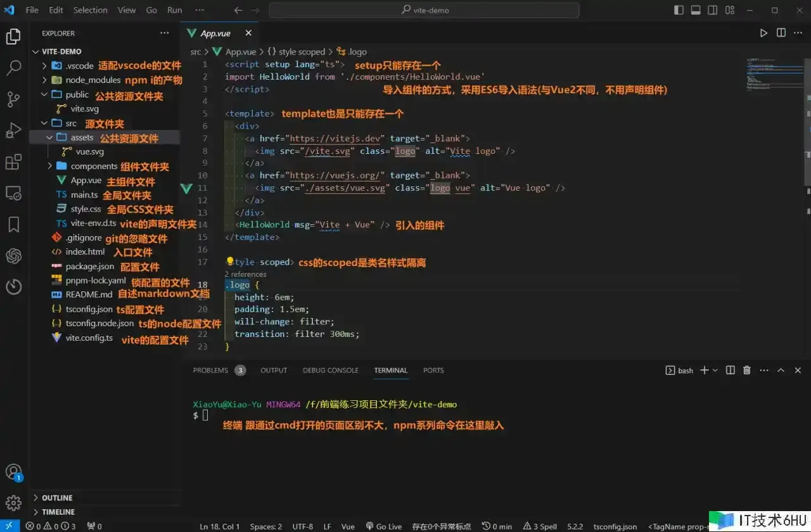Open the Go menu
Viewport: 811px width, 532px height.
click(x=151, y=10)
